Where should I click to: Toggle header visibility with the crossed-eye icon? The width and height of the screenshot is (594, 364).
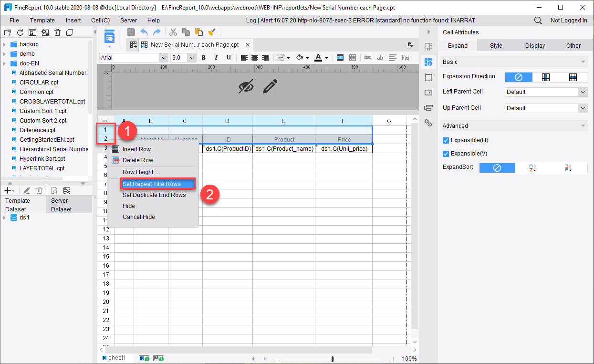point(246,86)
